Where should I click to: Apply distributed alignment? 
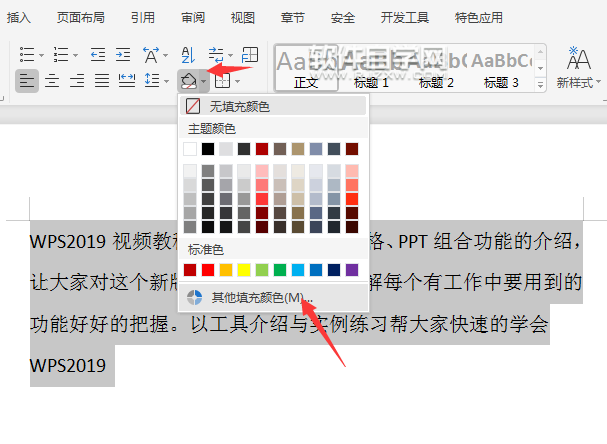tap(127, 81)
